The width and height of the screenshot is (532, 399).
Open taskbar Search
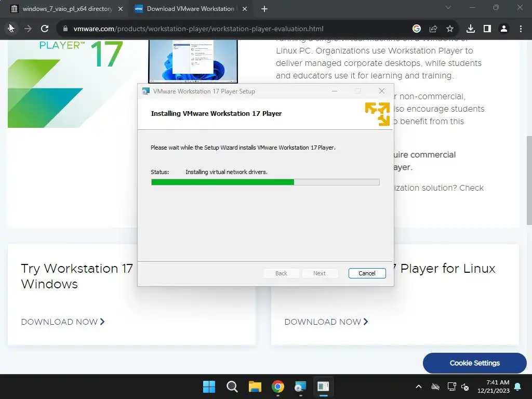[x=232, y=387]
